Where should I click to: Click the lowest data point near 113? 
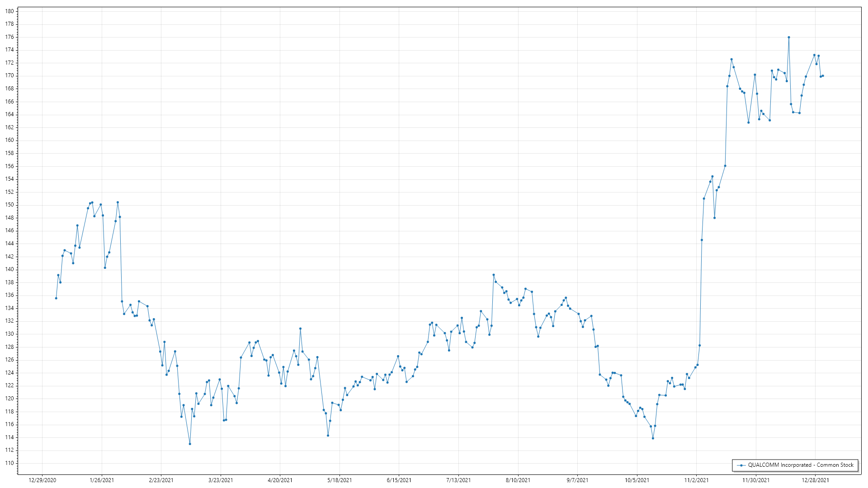coord(190,444)
